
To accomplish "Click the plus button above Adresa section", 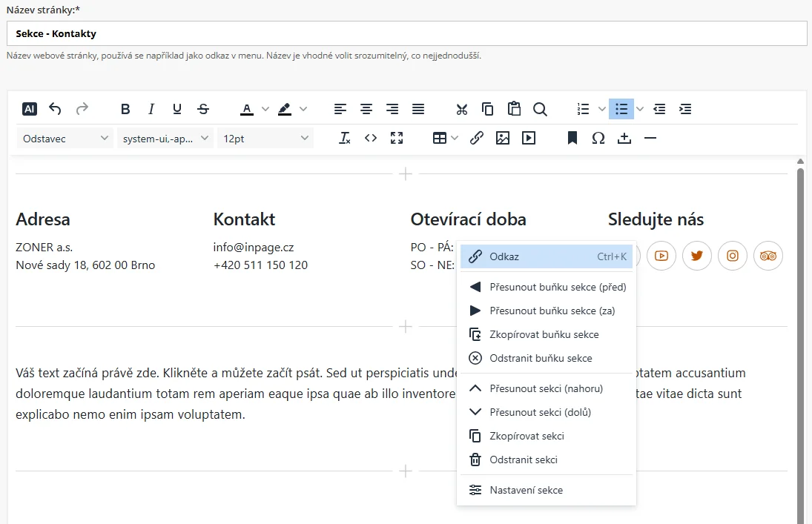I will (406, 174).
